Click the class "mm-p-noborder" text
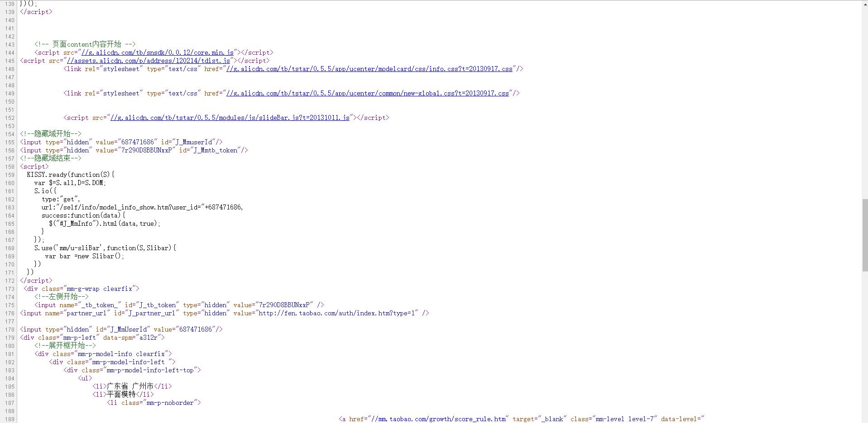Screen dimensions: 868x423 click(x=170, y=403)
